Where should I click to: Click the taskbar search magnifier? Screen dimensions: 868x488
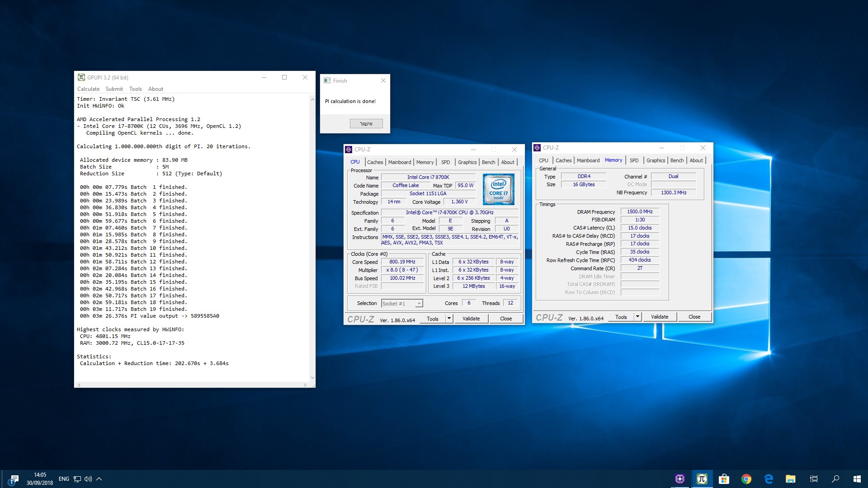tap(835, 479)
